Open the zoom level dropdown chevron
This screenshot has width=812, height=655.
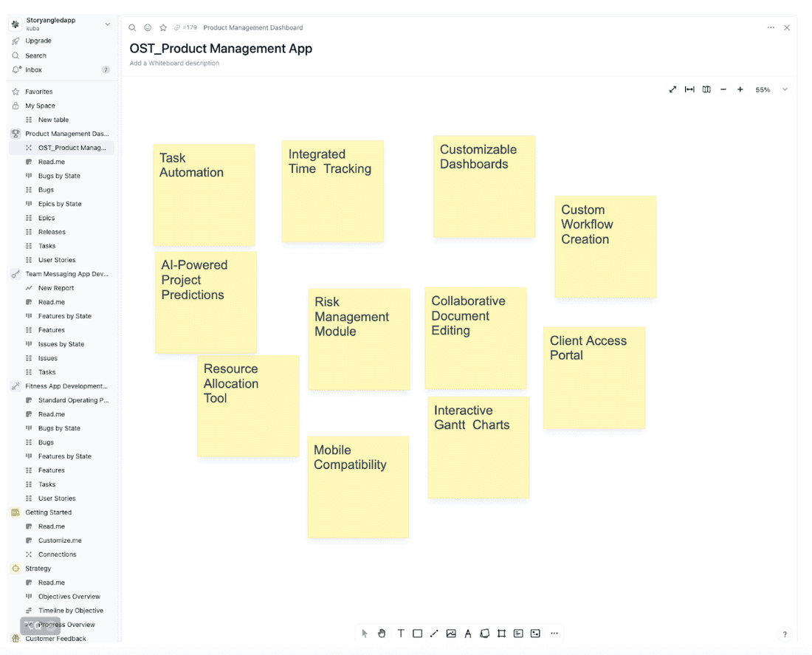(x=785, y=89)
